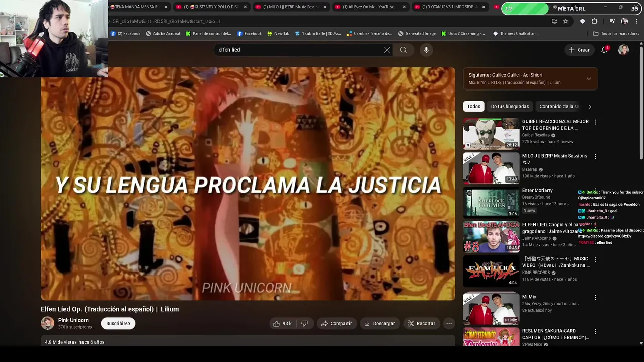644x362 pixels.
Task: Open Generated Image bookmark
Action: (x=417, y=34)
